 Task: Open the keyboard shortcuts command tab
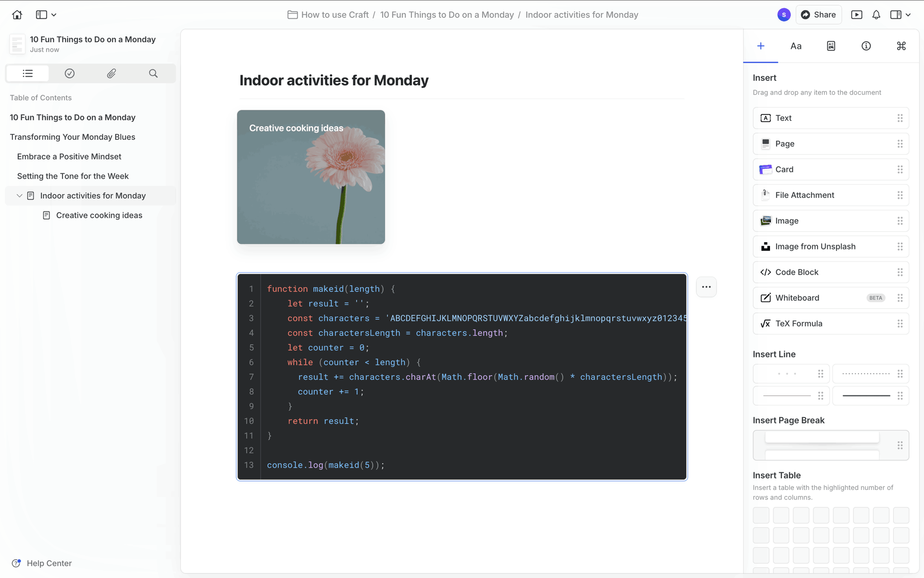click(x=901, y=46)
